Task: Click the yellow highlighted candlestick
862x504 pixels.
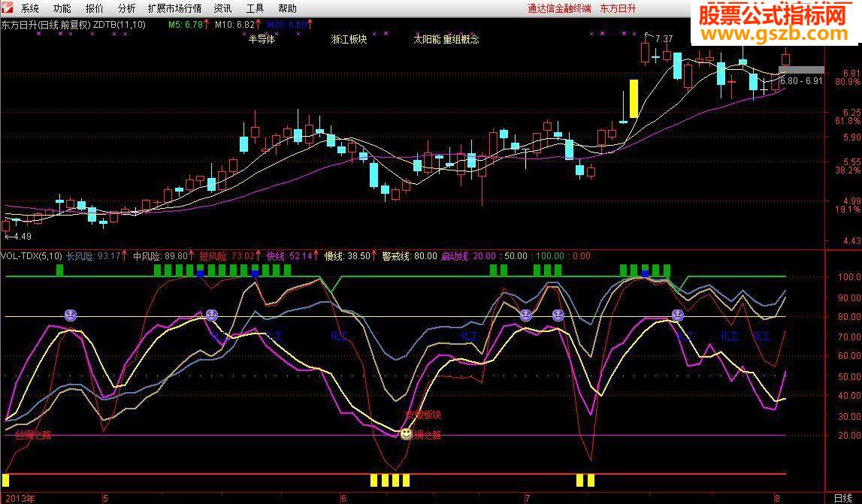Action: [x=634, y=98]
